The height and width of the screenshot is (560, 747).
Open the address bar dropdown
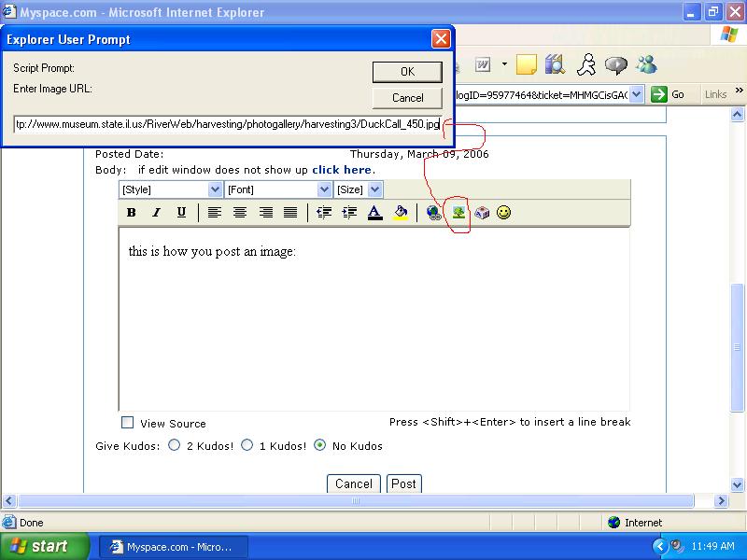[637, 94]
